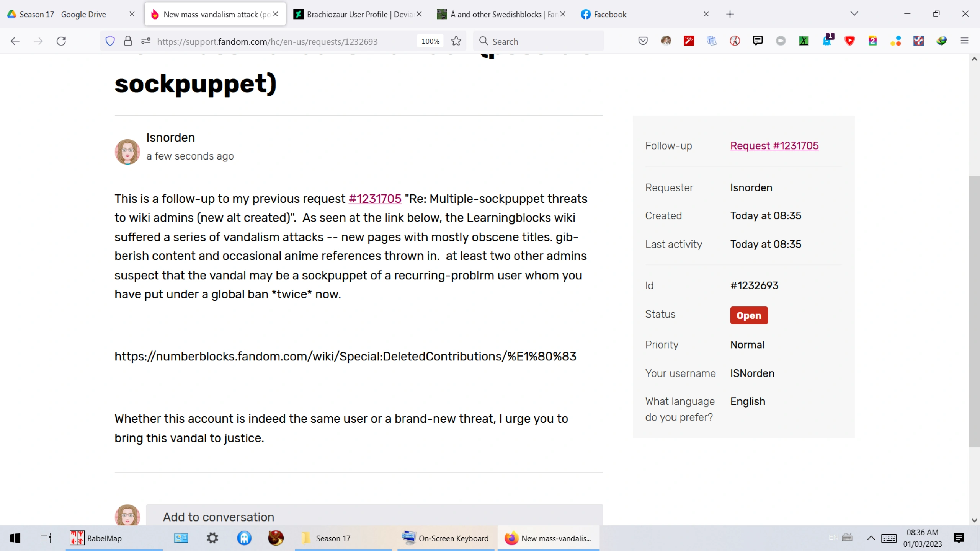Click the red uBlock shield extension icon

(x=849, y=41)
